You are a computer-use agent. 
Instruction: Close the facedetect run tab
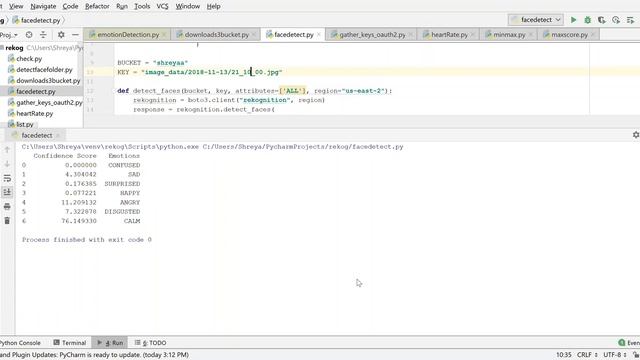coord(58,136)
